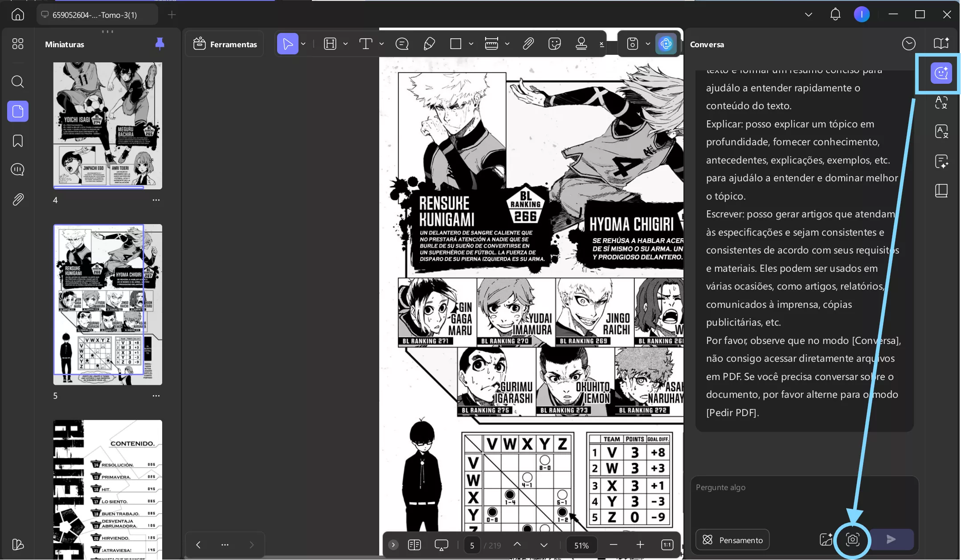This screenshot has height=560, width=961.
Task: Expand the save options dropdown arrow
Action: tap(648, 44)
